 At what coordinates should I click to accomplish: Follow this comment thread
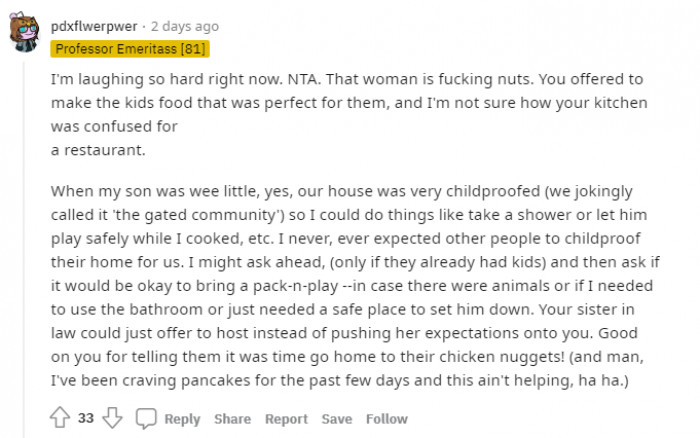(387, 419)
